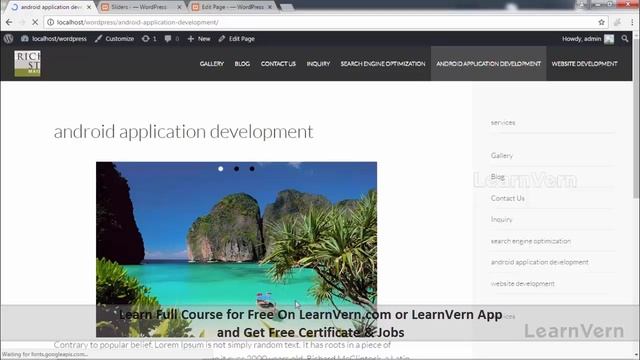Screen dimensions: 640x360
Task: Open the Contact Us sidebar link
Action: click(x=508, y=198)
